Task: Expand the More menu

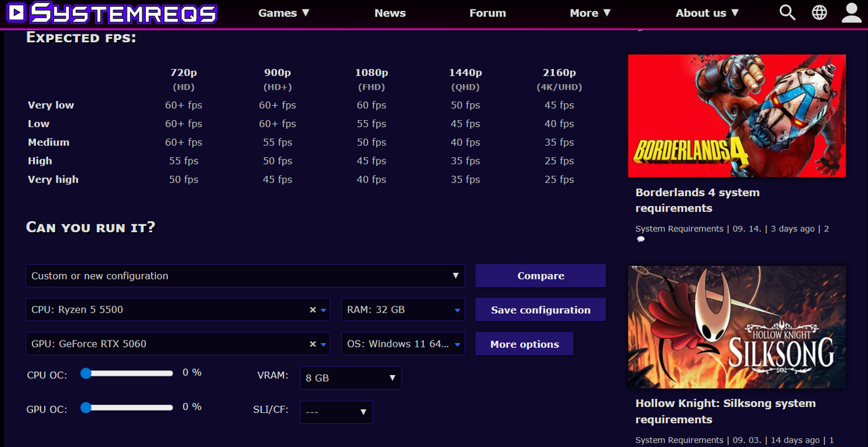Action: click(x=590, y=13)
